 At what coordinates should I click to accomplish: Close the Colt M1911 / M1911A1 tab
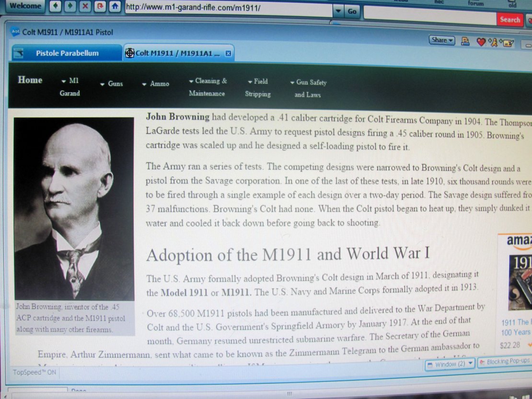[x=228, y=54]
